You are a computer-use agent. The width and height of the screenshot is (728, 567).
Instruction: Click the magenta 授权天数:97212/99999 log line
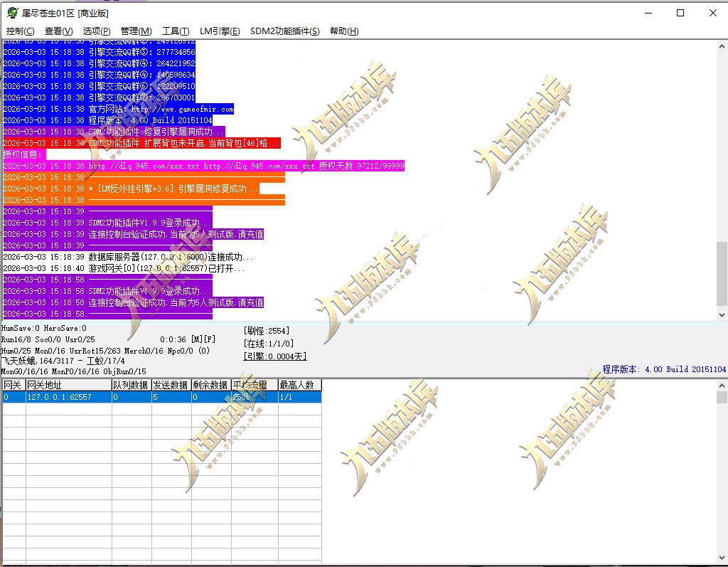(203, 166)
